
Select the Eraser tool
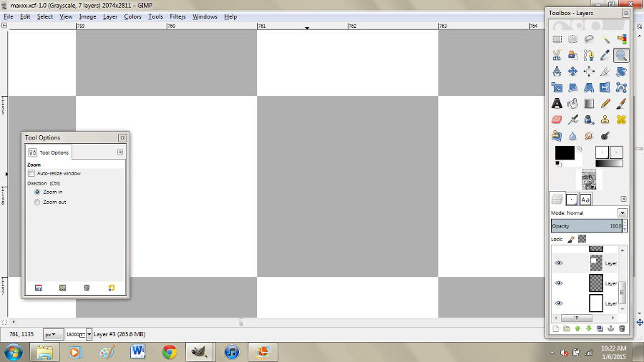click(x=557, y=120)
